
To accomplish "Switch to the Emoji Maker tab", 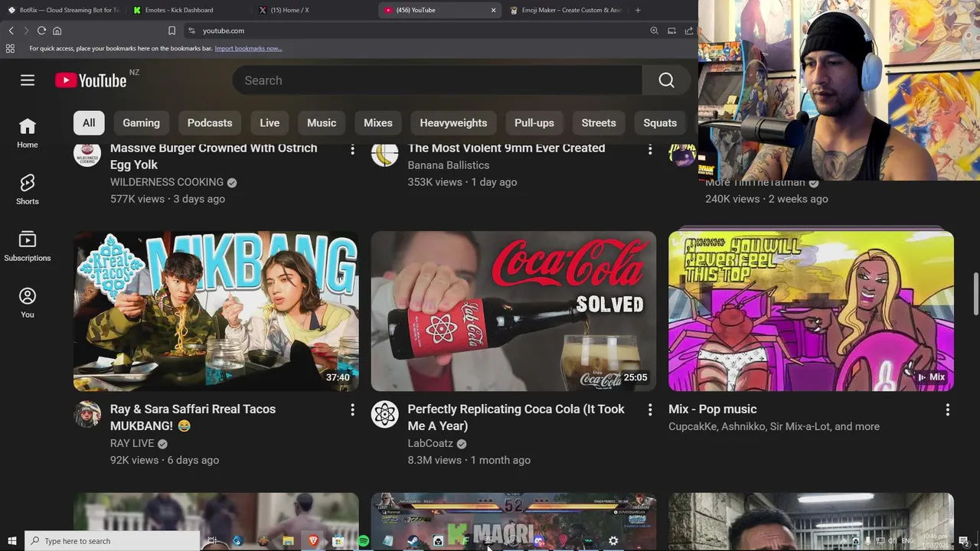I will coord(565,10).
